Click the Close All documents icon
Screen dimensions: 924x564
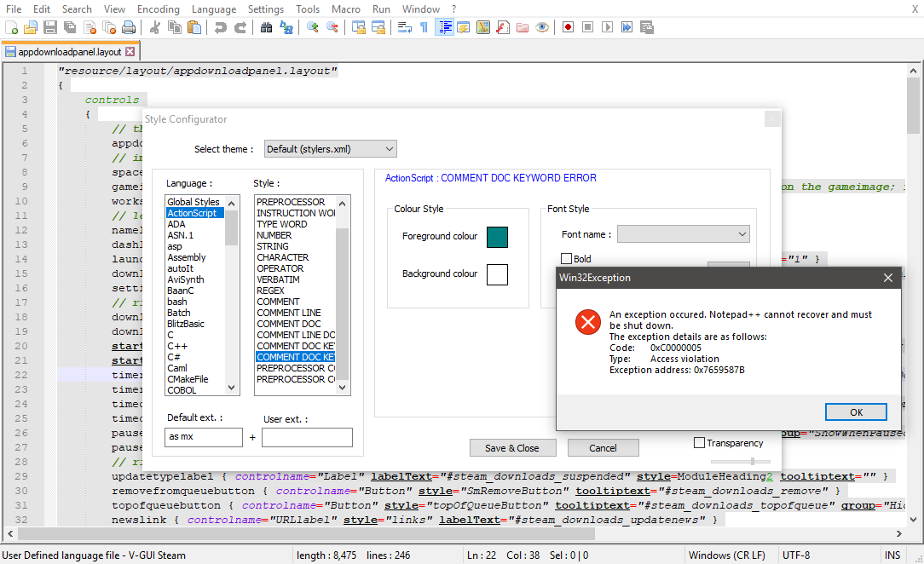(x=109, y=27)
